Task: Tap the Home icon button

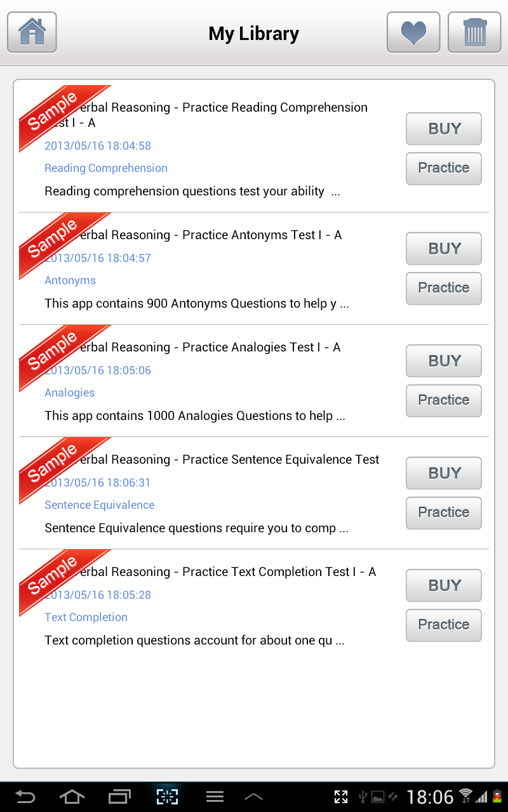Action: coord(32,32)
